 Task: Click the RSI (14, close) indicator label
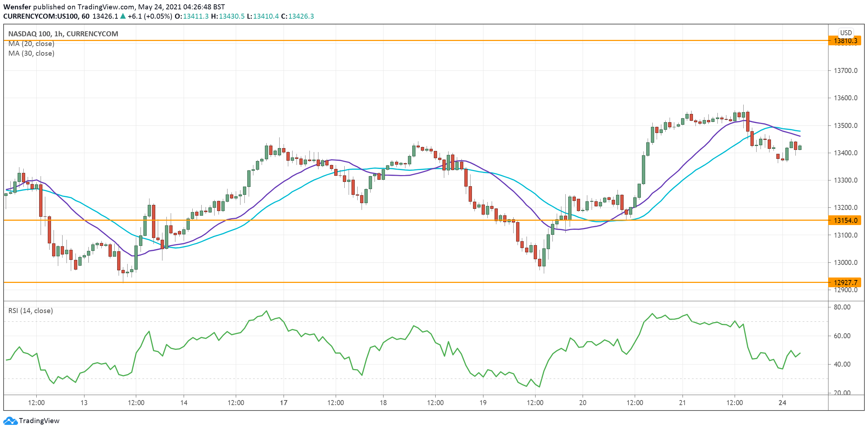[x=31, y=311]
